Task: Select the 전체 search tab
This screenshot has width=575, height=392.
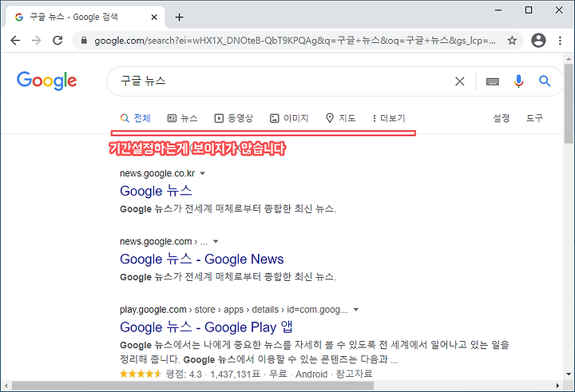Action: tap(135, 118)
